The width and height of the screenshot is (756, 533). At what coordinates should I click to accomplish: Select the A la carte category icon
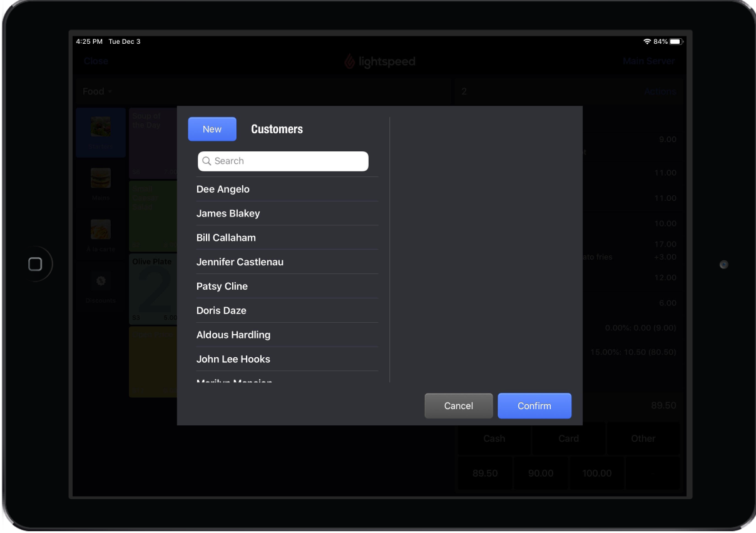101,230
